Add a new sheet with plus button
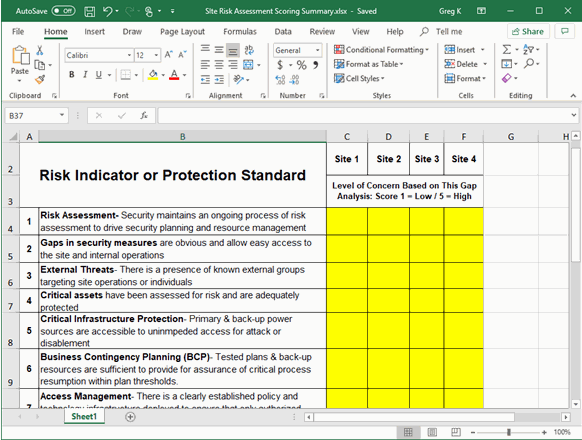This screenshot has width=582, height=440. coord(130,417)
